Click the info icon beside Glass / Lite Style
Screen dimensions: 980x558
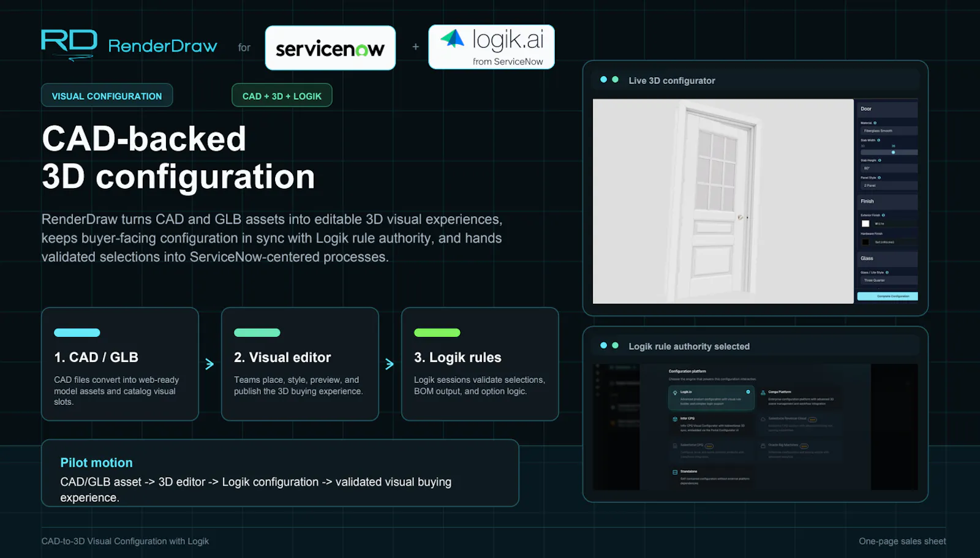887,273
